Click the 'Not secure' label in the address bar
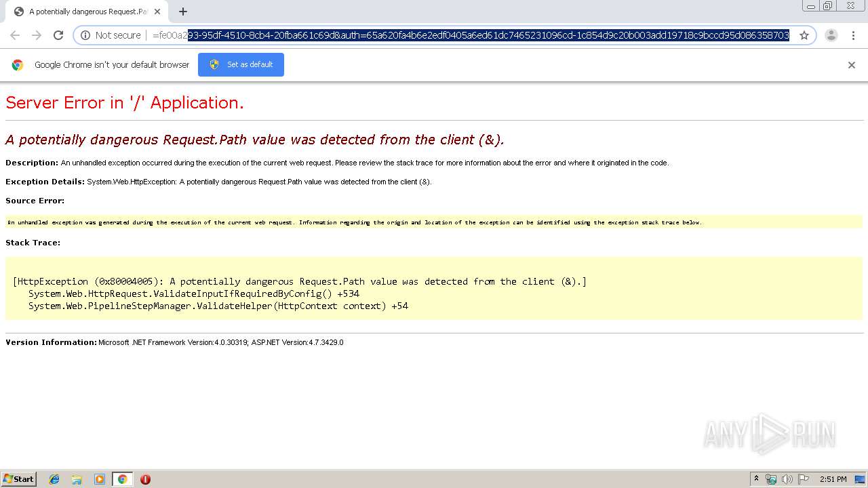Image resolution: width=868 pixels, height=488 pixels. coord(118,35)
